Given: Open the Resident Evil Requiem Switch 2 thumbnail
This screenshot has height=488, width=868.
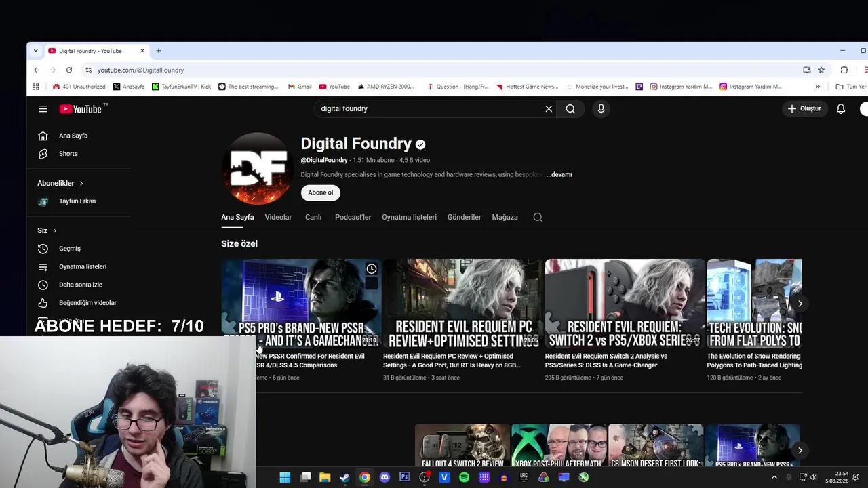Looking at the screenshot, I should pyautogui.click(x=625, y=303).
